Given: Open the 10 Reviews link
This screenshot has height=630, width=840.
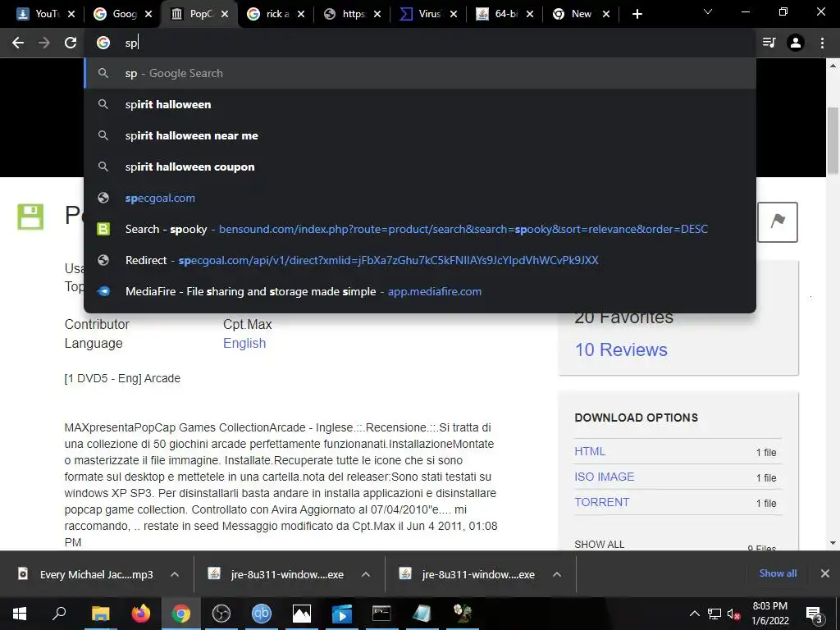Looking at the screenshot, I should pyautogui.click(x=621, y=349).
